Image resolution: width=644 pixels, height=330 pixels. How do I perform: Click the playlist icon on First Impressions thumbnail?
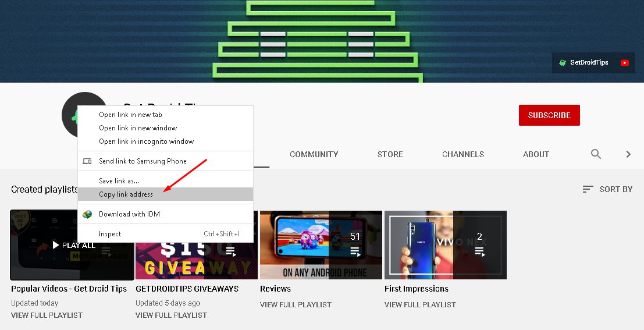[x=479, y=251]
